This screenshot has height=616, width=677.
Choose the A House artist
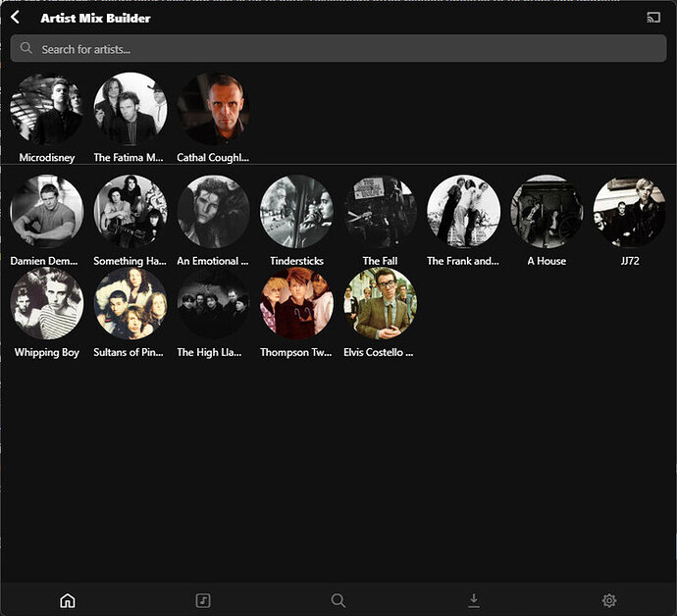point(547,212)
